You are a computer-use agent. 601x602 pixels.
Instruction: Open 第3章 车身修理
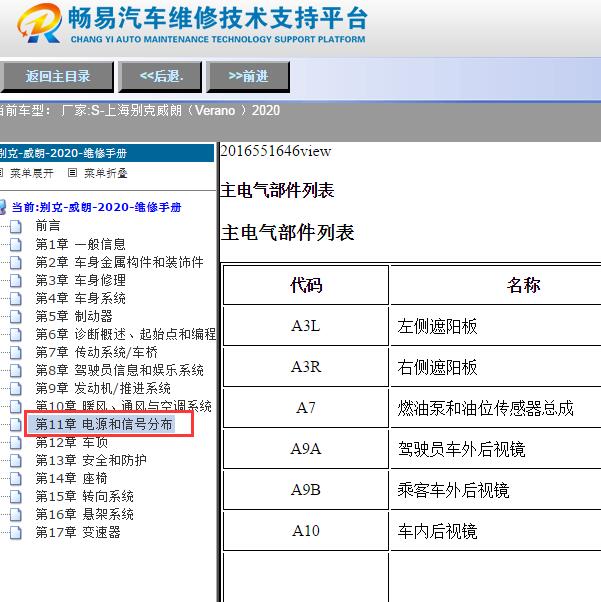[x=81, y=280]
